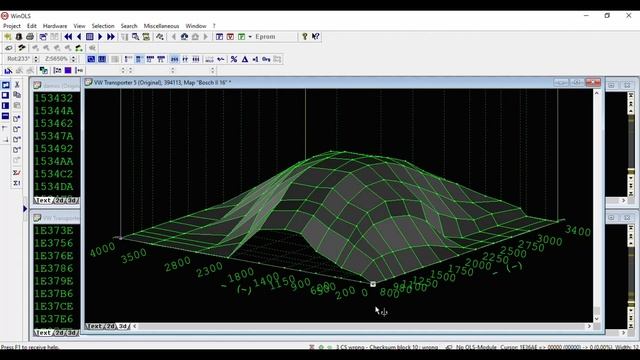Open the Search menu
The image size is (640, 360).
(129, 26)
